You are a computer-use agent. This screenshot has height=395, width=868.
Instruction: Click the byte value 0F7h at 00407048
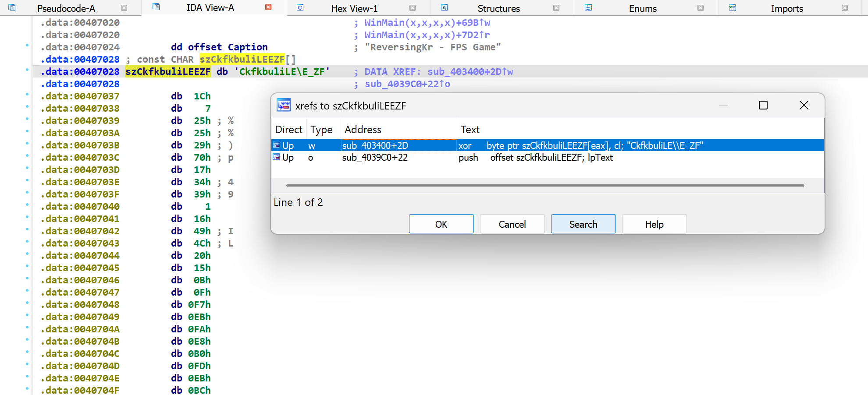click(199, 304)
